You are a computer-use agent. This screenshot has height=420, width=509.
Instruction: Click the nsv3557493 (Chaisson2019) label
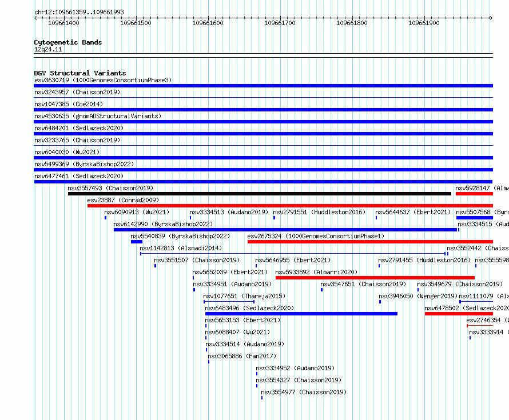pos(110,188)
